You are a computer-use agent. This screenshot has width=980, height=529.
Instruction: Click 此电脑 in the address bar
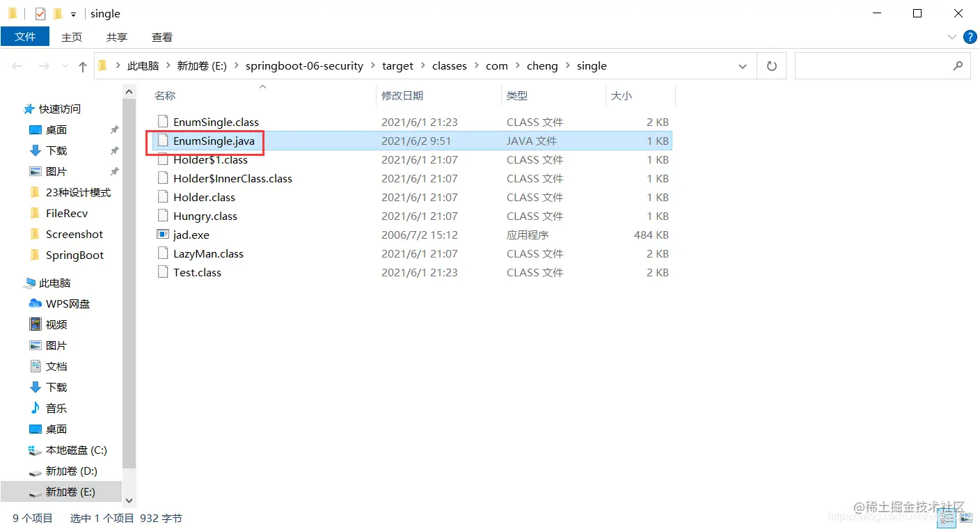tap(143, 66)
